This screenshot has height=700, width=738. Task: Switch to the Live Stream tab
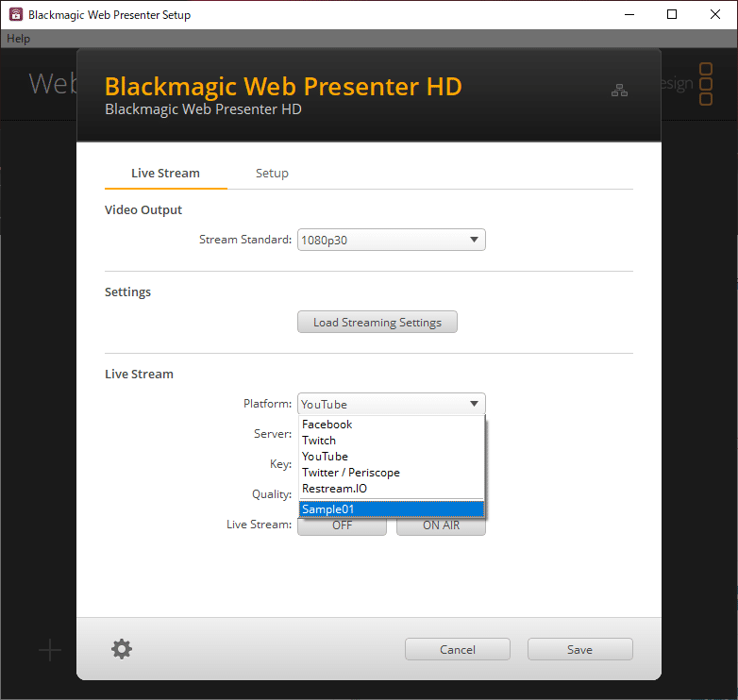(166, 174)
